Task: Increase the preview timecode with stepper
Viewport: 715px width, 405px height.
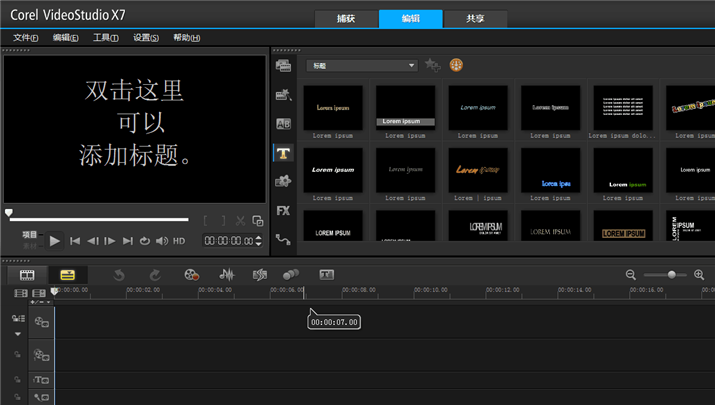Action: coord(259,237)
